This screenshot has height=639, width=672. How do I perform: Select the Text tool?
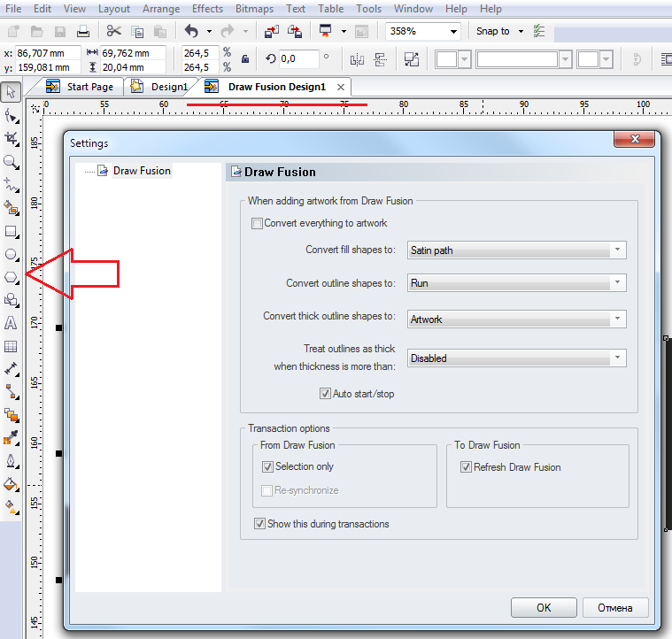12,323
